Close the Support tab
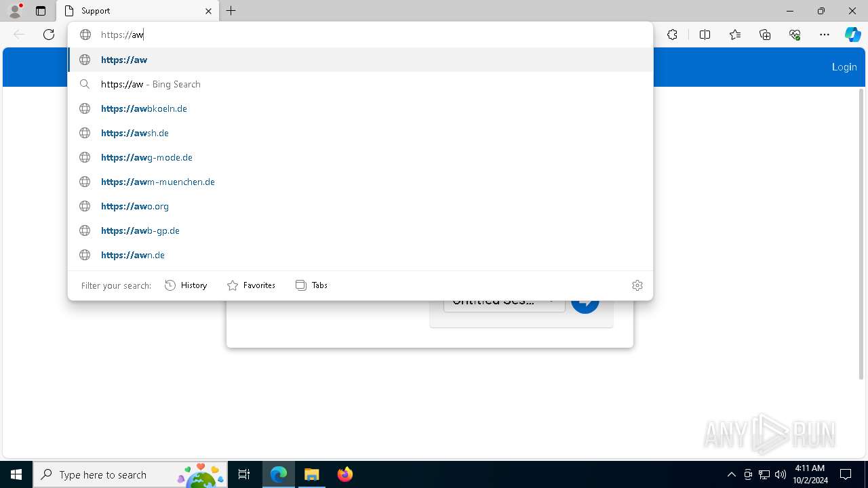The height and width of the screenshot is (488, 868). 208,11
